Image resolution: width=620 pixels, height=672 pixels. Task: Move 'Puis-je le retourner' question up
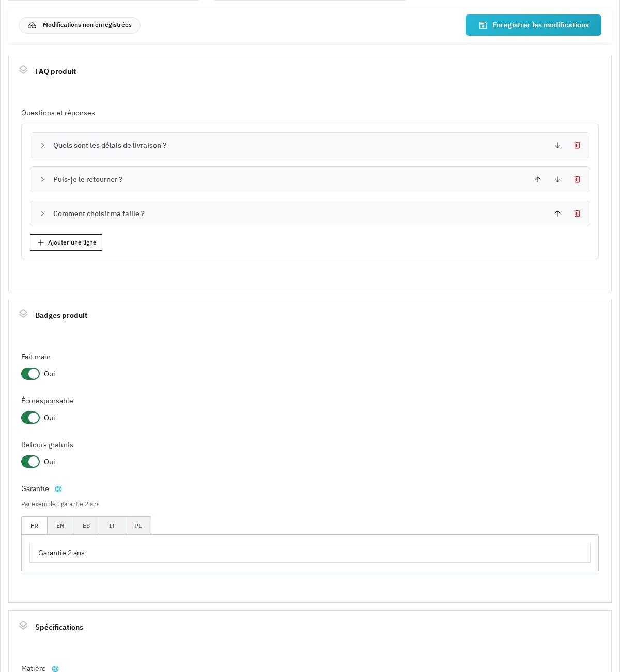[x=538, y=179]
